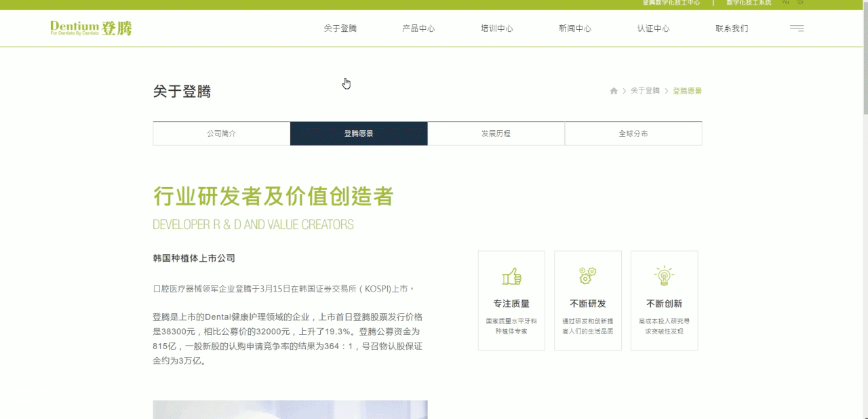Click the 不断创新 card title

664,304
